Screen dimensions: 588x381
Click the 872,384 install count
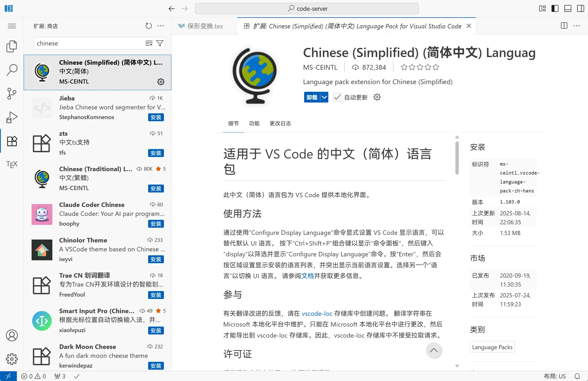pyautogui.click(x=369, y=67)
